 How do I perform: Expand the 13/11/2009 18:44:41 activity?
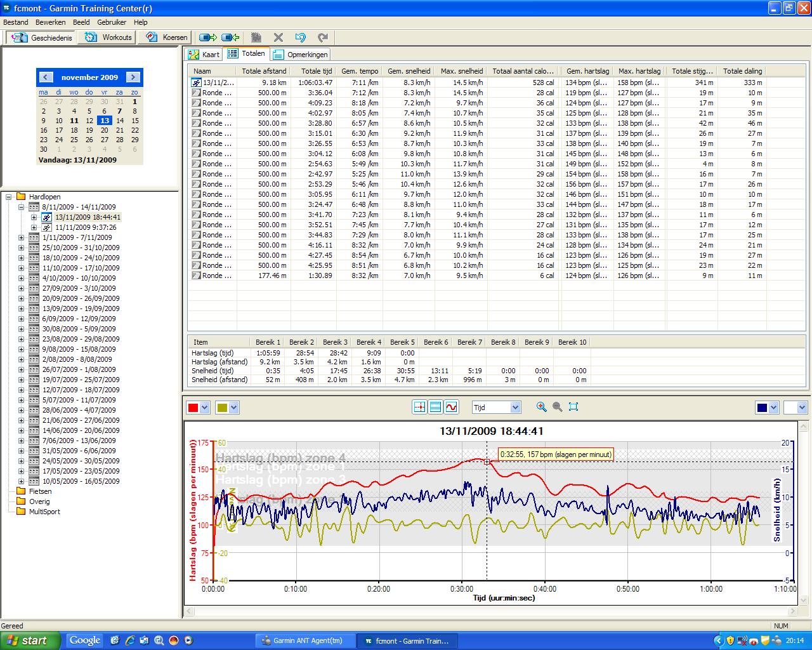(x=34, y=217)
